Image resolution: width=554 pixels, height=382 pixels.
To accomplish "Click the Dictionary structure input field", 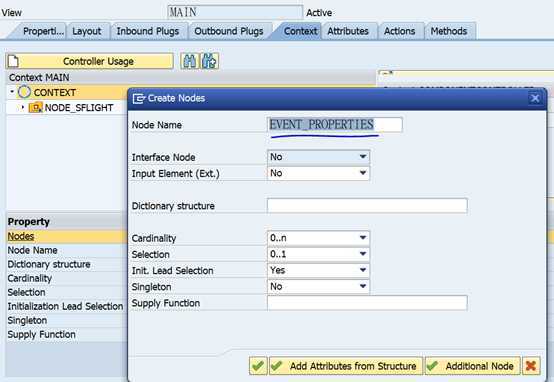I will coord(367,206).
